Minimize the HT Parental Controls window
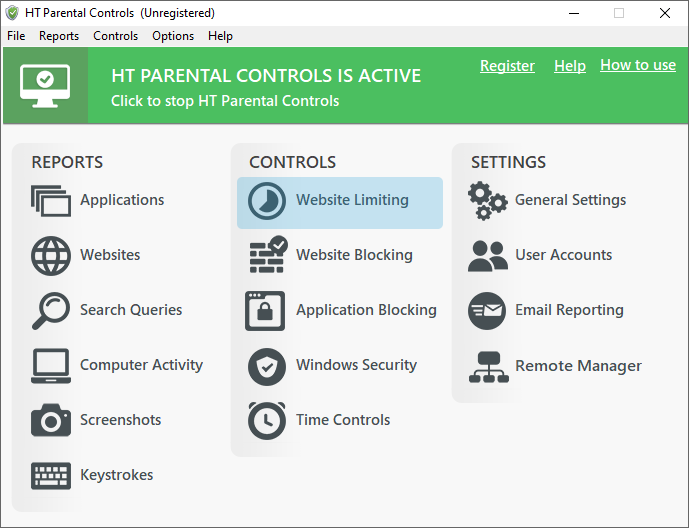This screenshot has height=528, width=689. (574, 13)
